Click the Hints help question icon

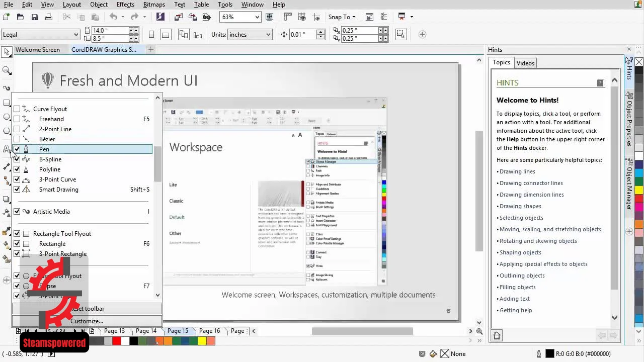tap(600, 82)
